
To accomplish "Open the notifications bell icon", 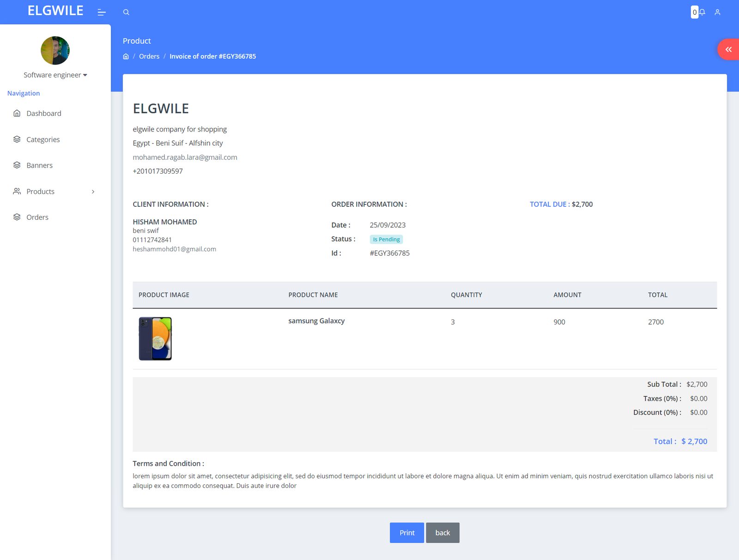I will tap(702, 12).
